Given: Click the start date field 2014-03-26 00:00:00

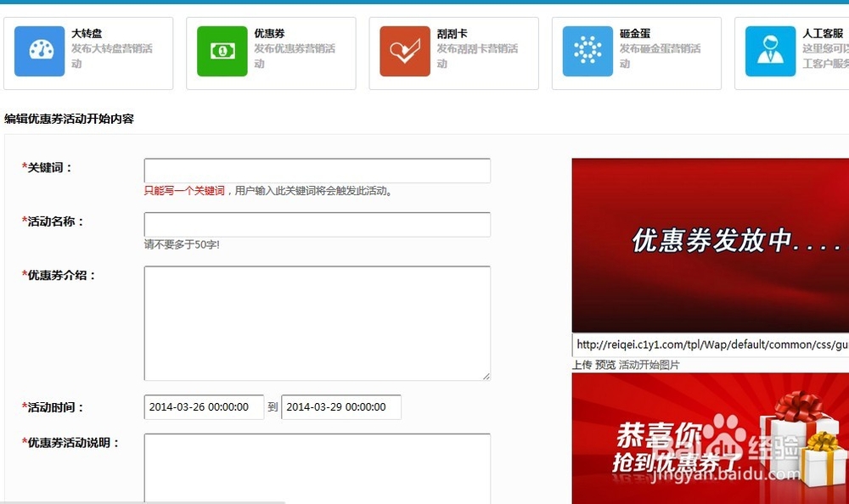Looking at the screenshot, I should [204, 407].
